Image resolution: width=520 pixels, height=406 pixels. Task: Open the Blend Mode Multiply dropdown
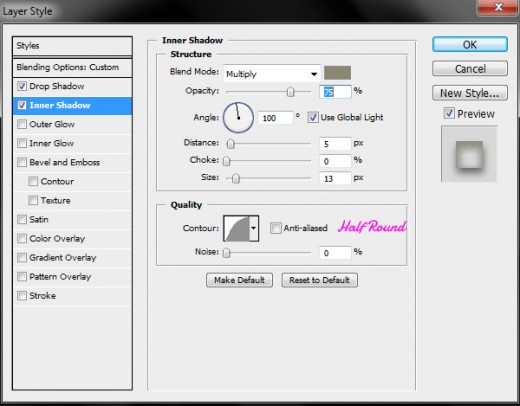point(272,74)
